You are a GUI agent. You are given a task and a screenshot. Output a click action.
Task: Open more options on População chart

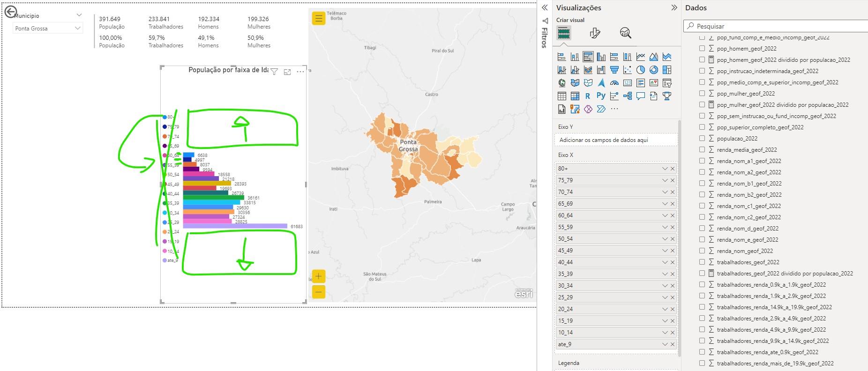coord(300,72)
